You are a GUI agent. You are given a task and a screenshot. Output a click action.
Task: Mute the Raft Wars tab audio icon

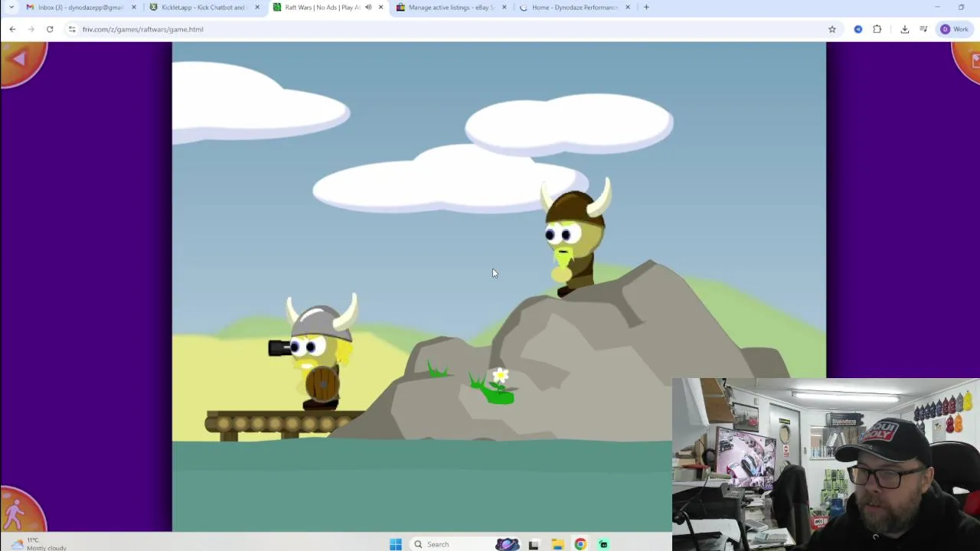tap(368, 8)
